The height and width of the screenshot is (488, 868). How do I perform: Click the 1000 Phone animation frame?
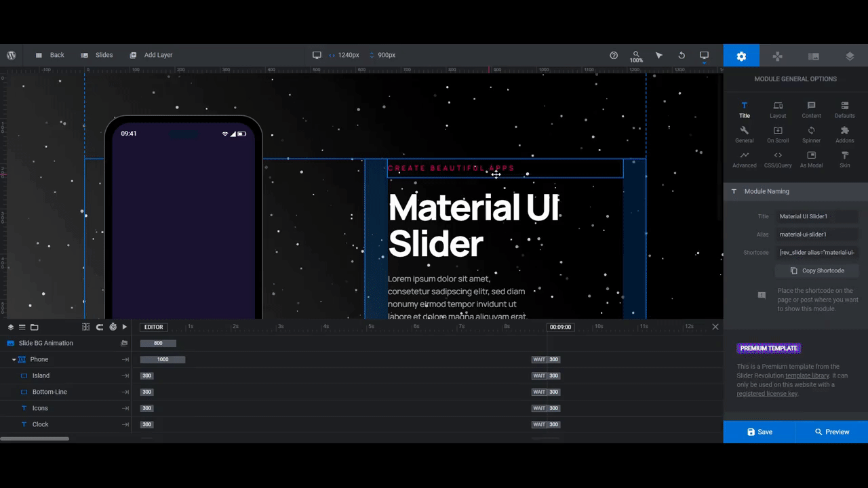[x=163, y=359]
